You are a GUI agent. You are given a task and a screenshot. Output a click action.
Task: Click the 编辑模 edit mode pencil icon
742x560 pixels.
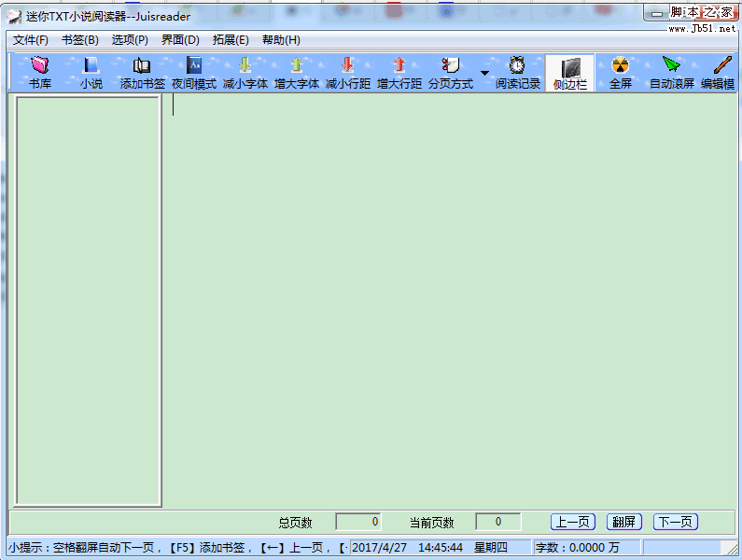(x=719, y=73)
